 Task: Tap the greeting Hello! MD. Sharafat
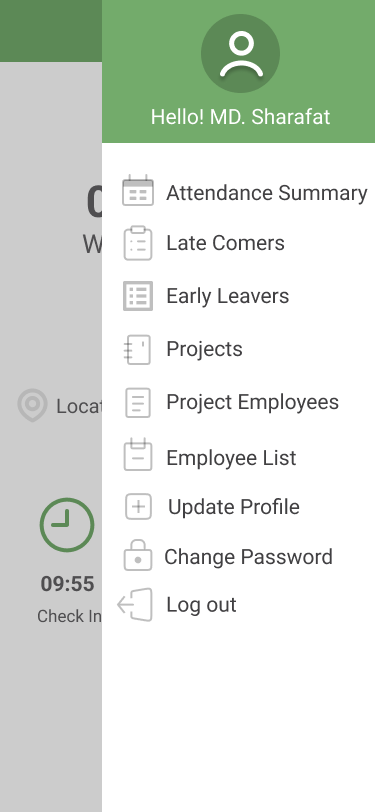click(240, 117)
